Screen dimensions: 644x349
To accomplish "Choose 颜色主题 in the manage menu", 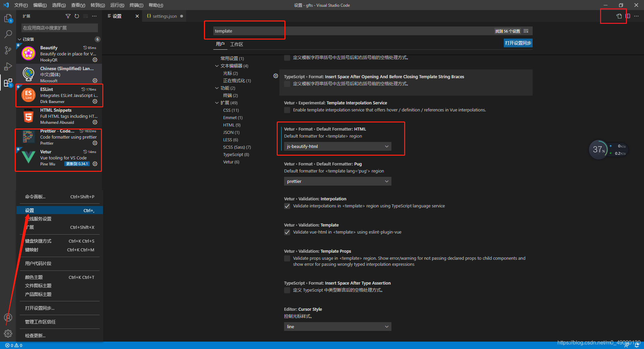I will [x=60, y=277].
